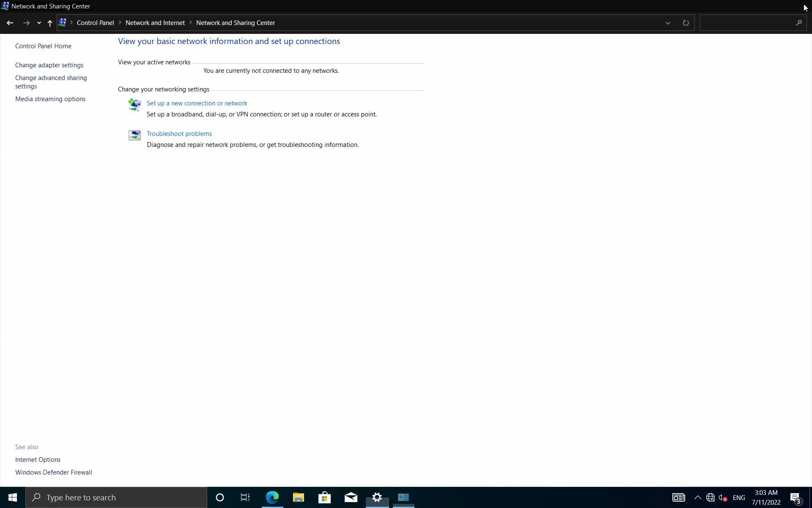Click the search magnifier icon in search box
Image resolution: width=812 pixels, height=508 pixels.
(798, 23)
